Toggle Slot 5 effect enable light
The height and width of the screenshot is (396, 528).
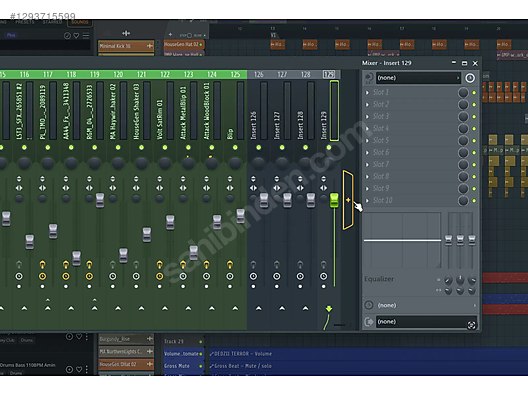[474, 140]
